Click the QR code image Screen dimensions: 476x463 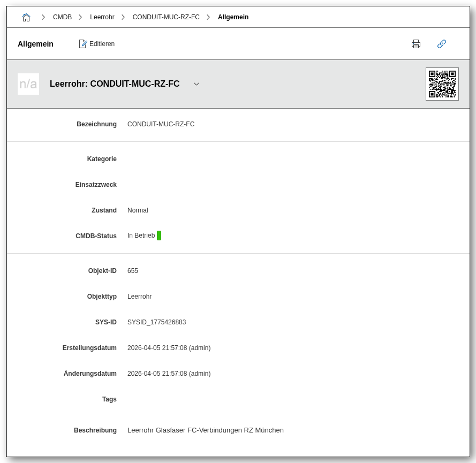coord(442,84)
